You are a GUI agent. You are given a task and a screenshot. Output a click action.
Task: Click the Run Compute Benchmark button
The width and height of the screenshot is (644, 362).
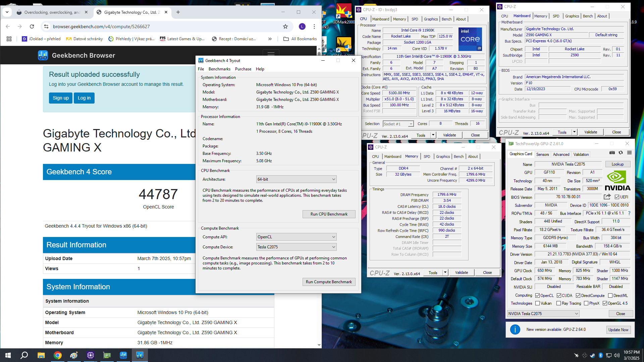pos(329,282)
